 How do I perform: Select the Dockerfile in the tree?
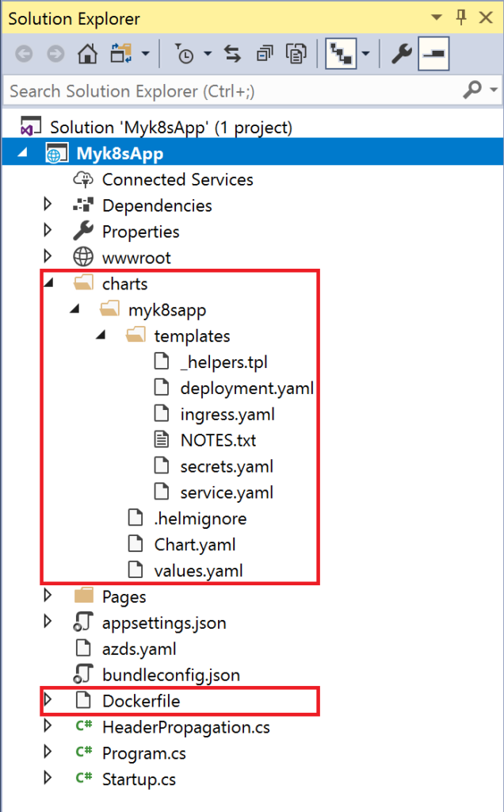(142, 701)
